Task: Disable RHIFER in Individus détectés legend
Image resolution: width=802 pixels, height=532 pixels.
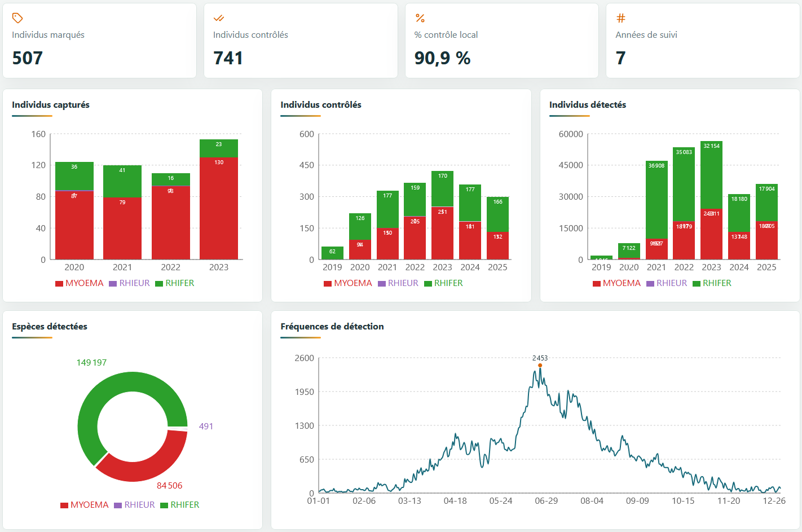Action: click(x=712, y=283)
